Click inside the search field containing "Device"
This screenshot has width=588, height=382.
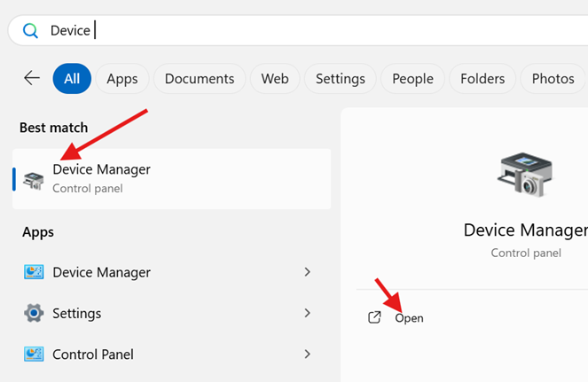310,31
